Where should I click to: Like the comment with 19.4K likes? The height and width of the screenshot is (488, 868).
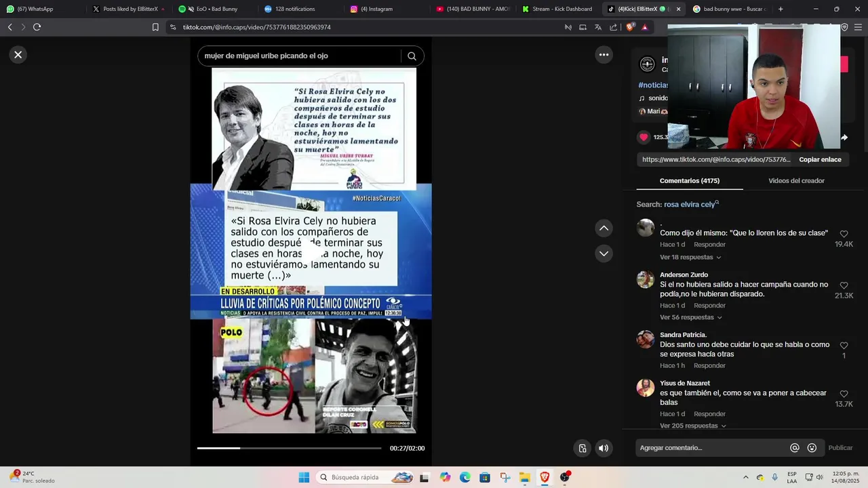point(844,235)
